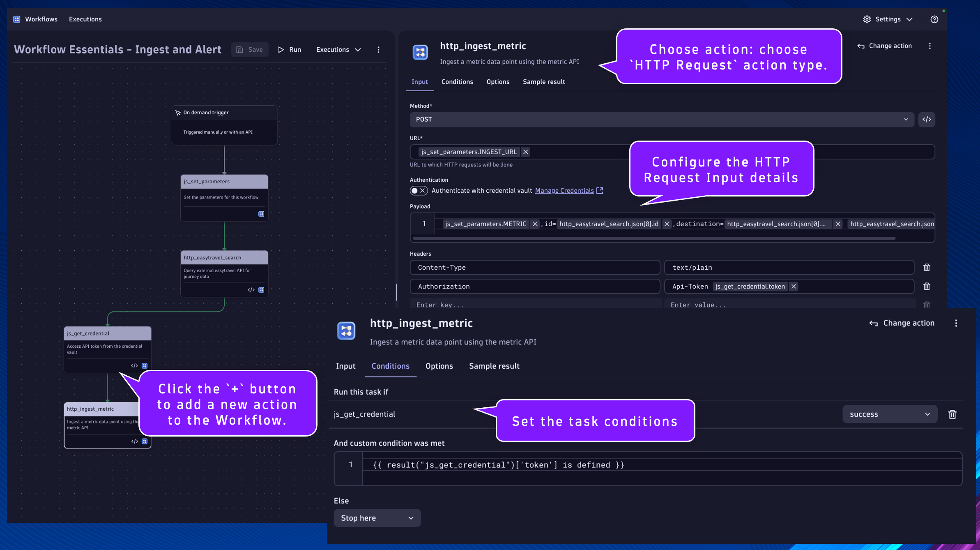Delete the js_get_credential condition row
The image size is (980, 550).
[x=952, y=414]
